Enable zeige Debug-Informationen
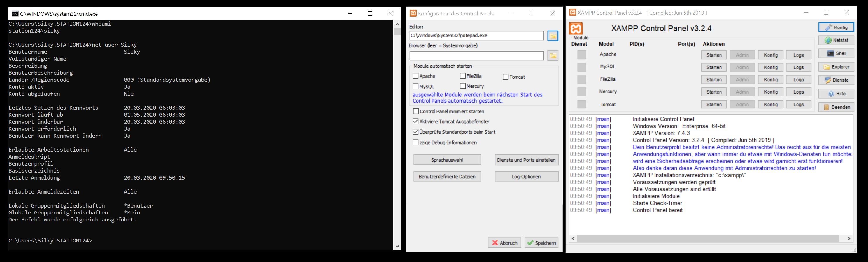 [415, 143]
